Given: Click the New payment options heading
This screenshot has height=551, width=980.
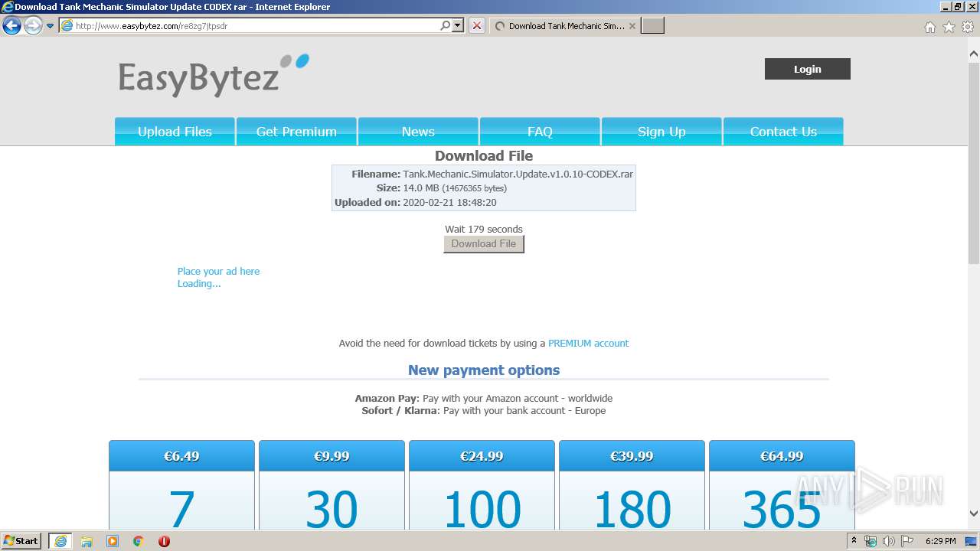Looking at the screenshot, I should click(x=484, y=370).
